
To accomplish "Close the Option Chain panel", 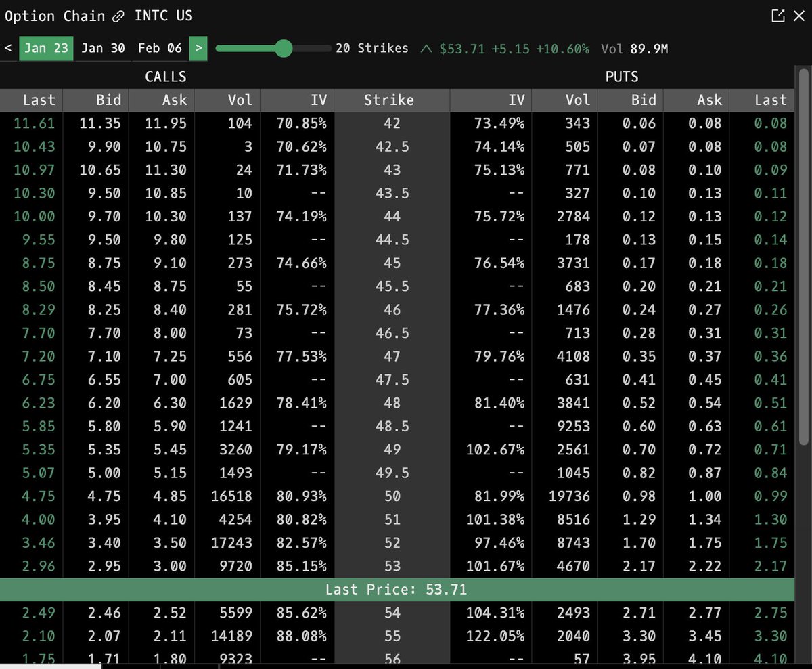I will [x=798, y=16].
